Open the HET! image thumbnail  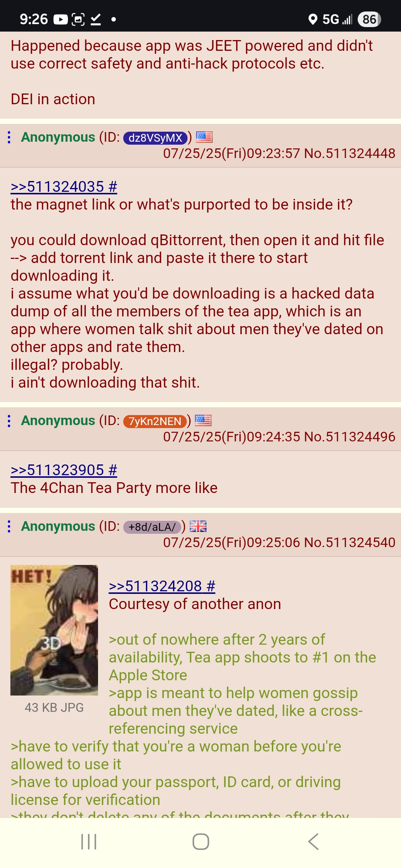pyautogui.click(x=54, y=630)
